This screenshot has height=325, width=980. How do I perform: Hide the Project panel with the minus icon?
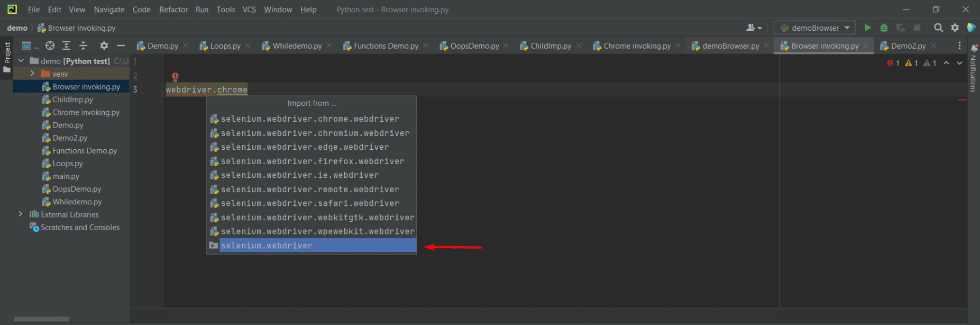[121, 46]
